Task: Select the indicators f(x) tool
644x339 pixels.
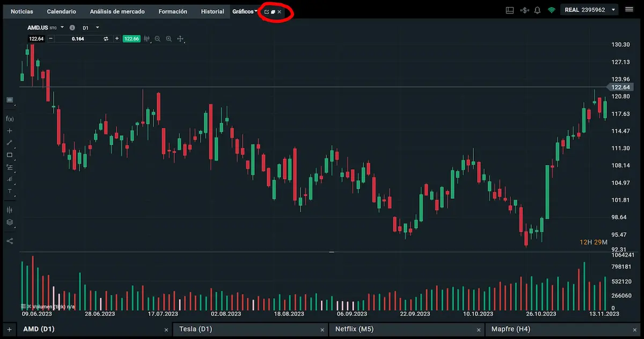Action: pos(10,118)
